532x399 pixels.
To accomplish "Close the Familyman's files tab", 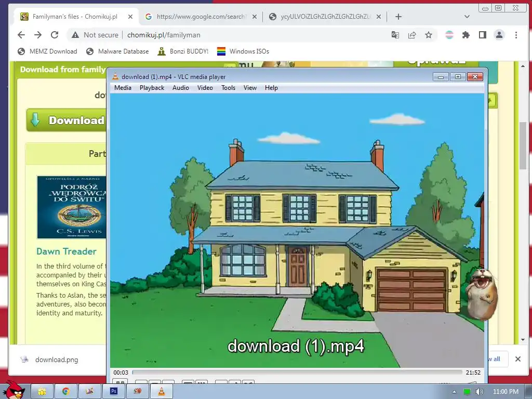I will pyautogui.click(x=130, y=17).
